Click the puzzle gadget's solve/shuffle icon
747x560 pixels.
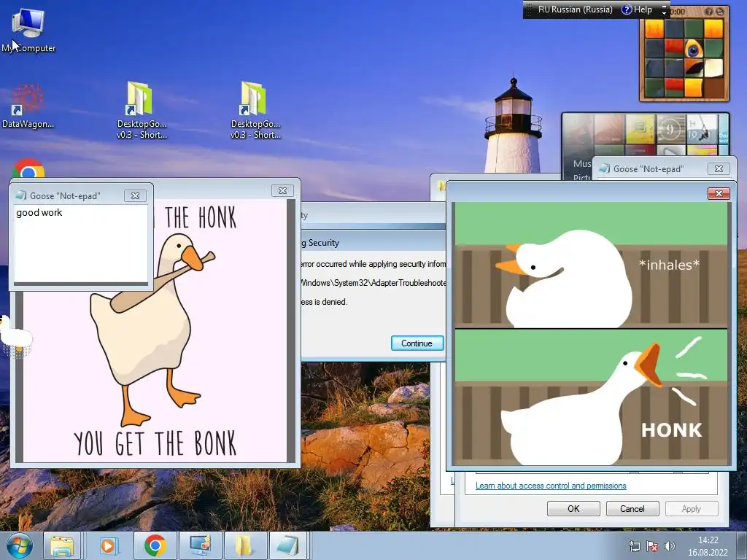click(720, 12)
